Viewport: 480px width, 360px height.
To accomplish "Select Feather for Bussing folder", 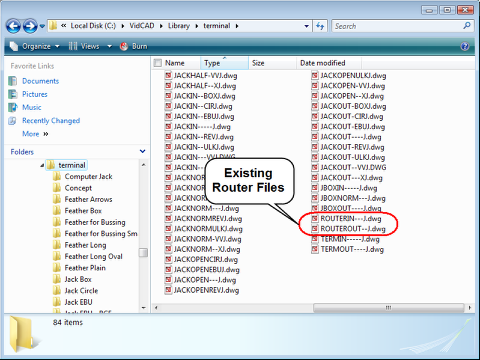I will click(x=95, y=222).
